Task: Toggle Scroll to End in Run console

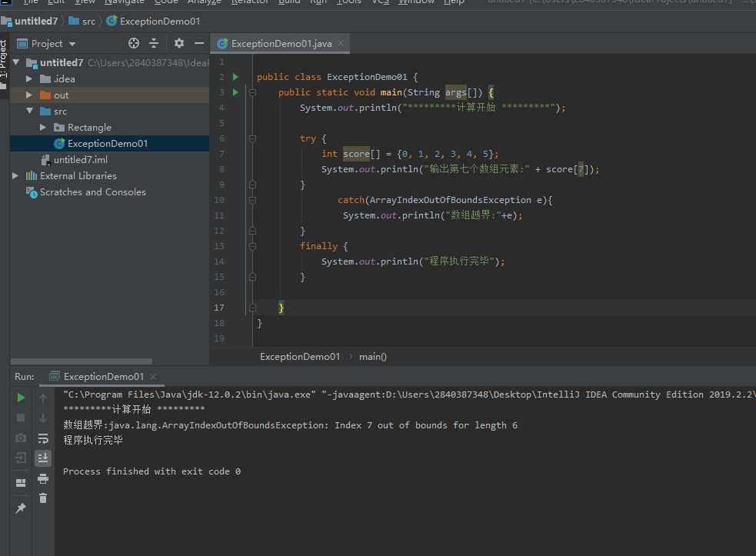Action: point(43,458)
